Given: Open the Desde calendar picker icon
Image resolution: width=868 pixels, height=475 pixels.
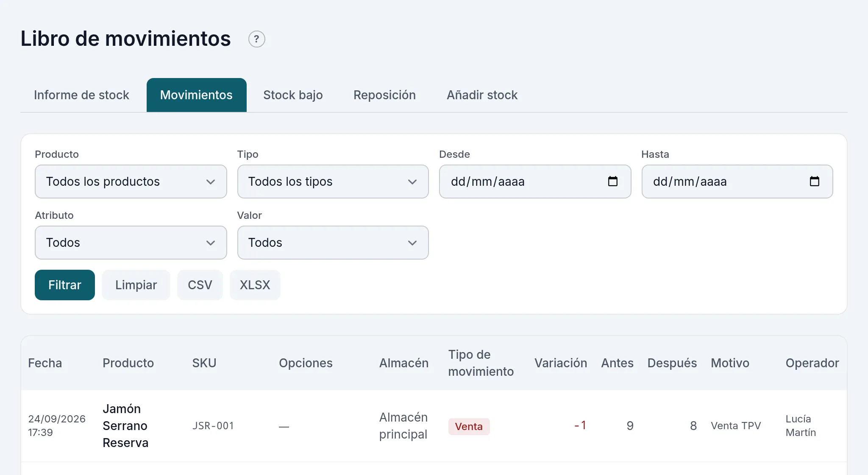Looking at the screenshot, I should tap(612, 182).
